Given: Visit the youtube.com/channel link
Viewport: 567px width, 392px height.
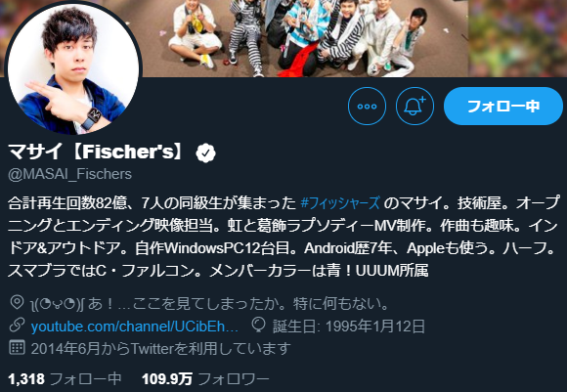Looking at the screenshot, I should pos(135,327).
